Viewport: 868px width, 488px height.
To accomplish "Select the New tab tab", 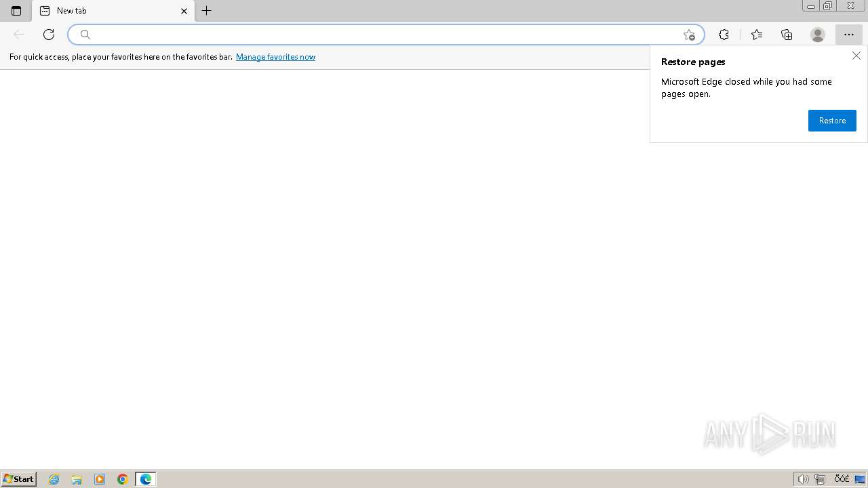I will point(113,11).
